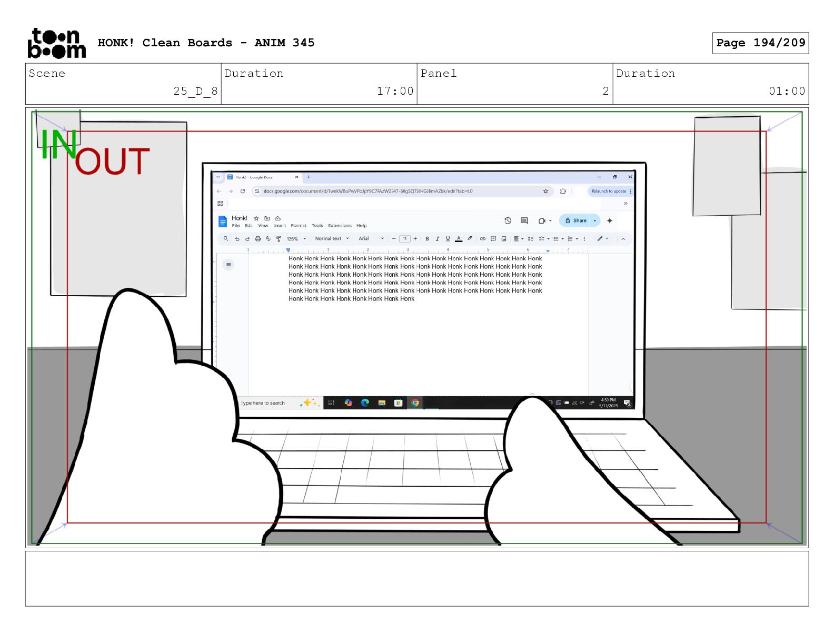This screenshot has width=834, height=644.
Task: Open the Help menu
Action: [x=362, y=226]
